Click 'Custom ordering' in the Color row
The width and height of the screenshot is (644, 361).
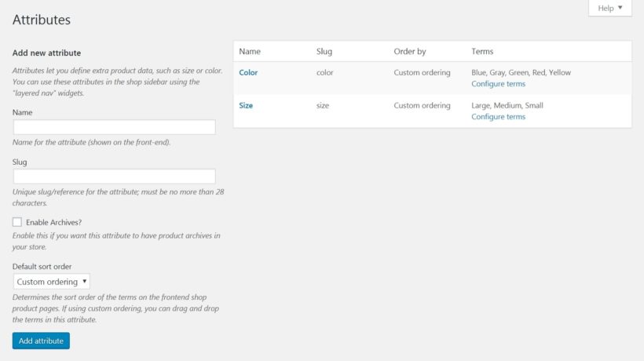click(422, 72)
